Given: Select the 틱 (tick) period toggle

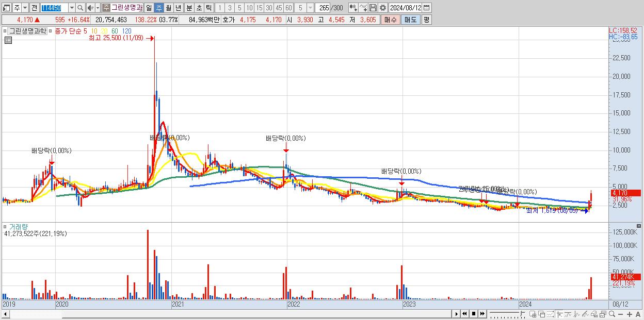Looking at the screenshot, I should (x=208, y=8).
